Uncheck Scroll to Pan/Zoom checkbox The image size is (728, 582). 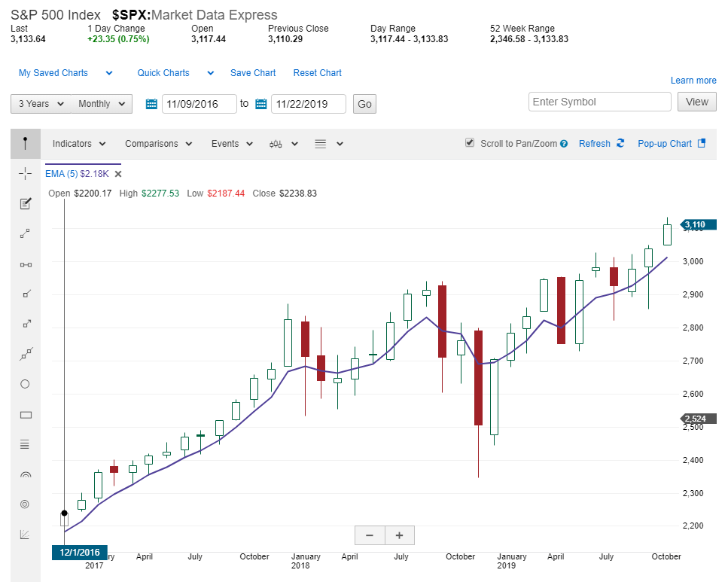pos(470,143)
